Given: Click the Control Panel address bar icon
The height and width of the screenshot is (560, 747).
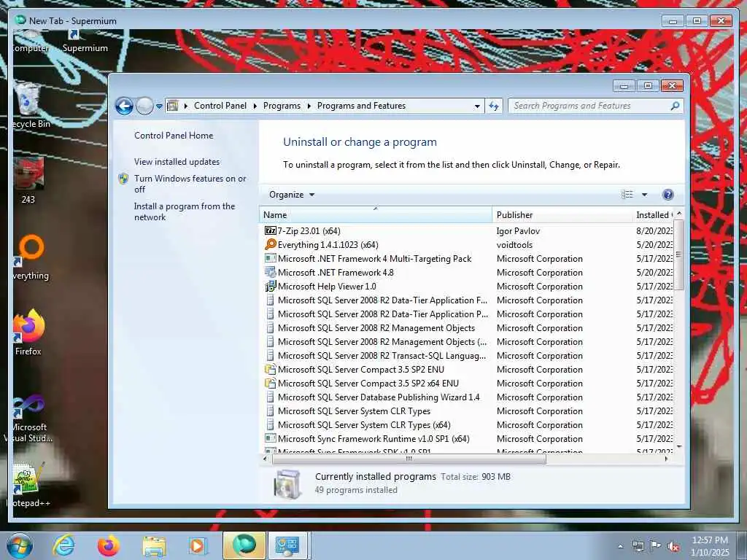Looking at the screenshot, I should tap(172, 106).
